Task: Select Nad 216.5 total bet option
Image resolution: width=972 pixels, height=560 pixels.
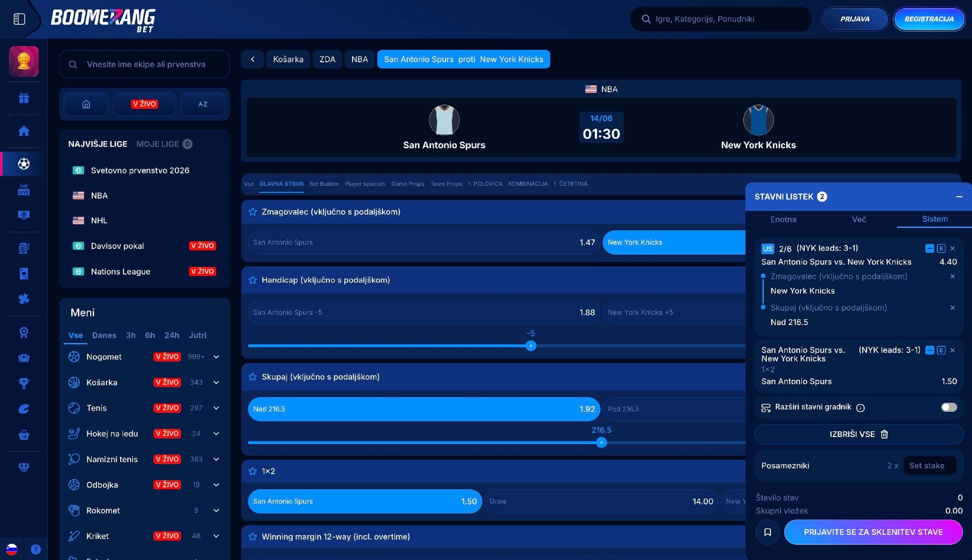Action: (424, 409)
